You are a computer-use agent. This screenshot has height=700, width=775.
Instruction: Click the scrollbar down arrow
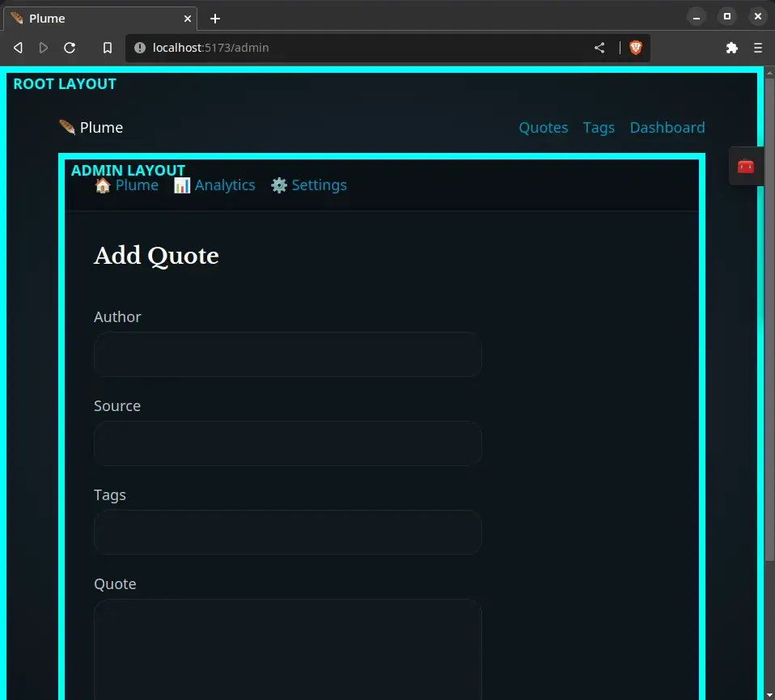coord(769,695)
